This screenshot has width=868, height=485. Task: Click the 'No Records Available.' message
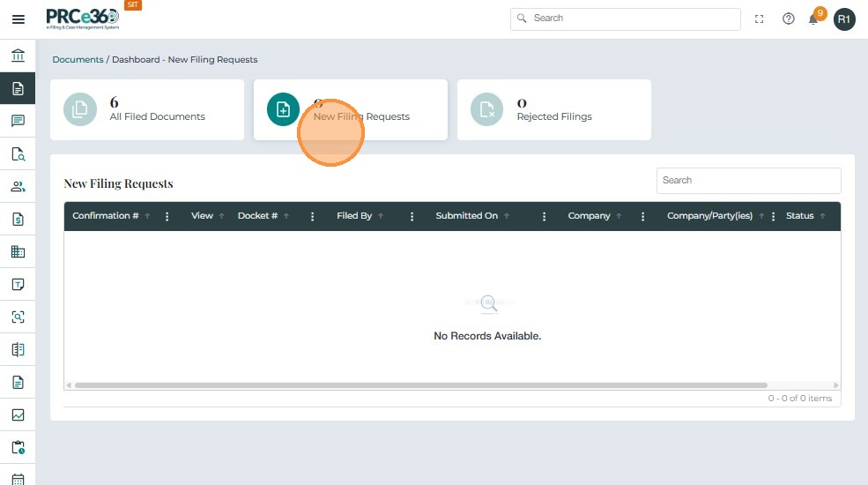pos(487,336)
